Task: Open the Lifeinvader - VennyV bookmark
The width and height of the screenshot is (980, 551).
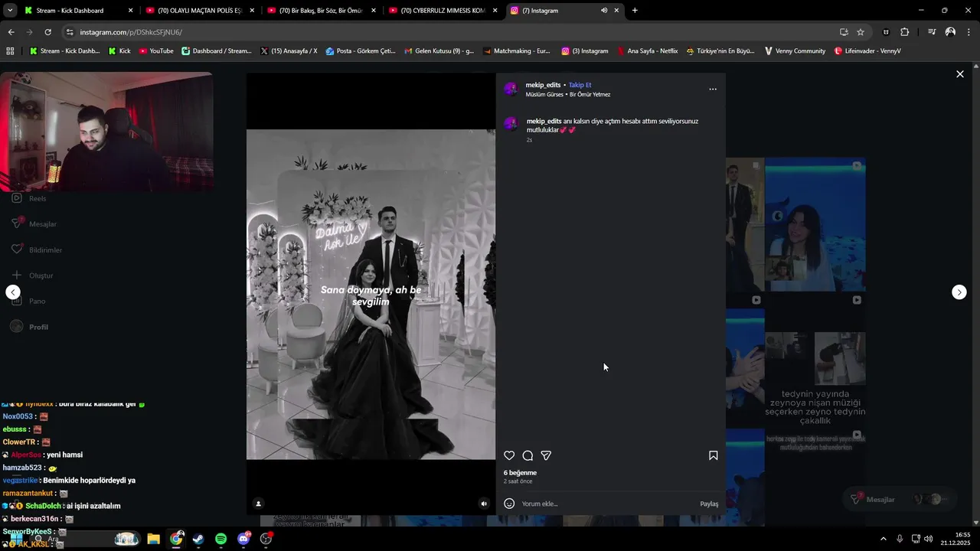Action: point(867,51)
